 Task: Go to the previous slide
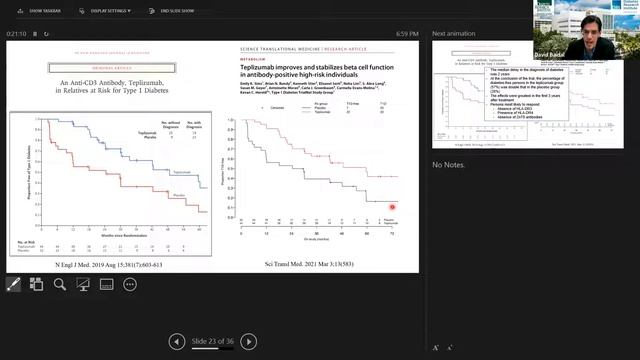(x=177, y=342)
